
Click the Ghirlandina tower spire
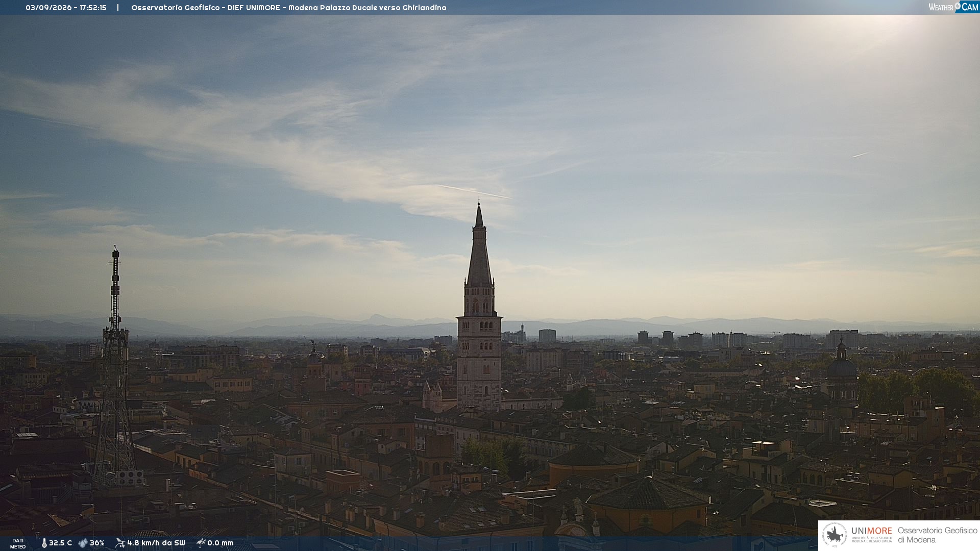pyautogui.click(x=479, y=245)
